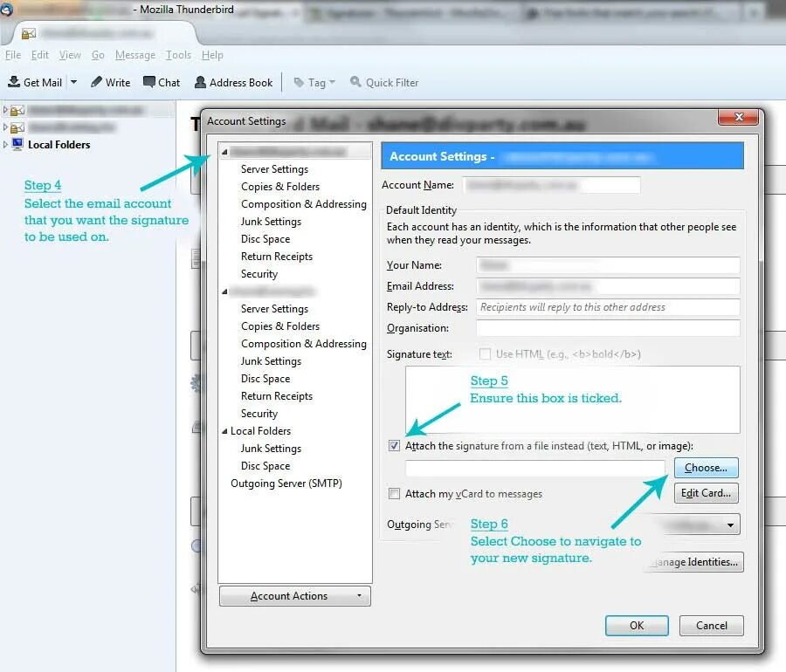Select Local Folders in settings tree
Screen dimensions: 786x672
coord(260,430)
